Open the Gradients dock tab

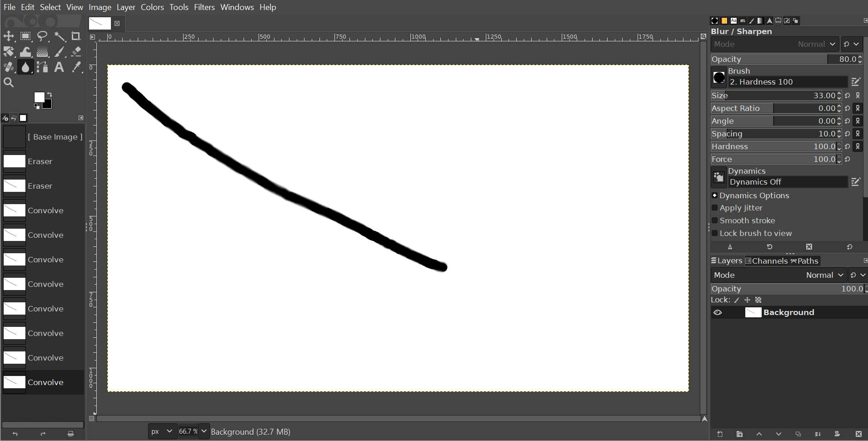[x=760, y=20]
